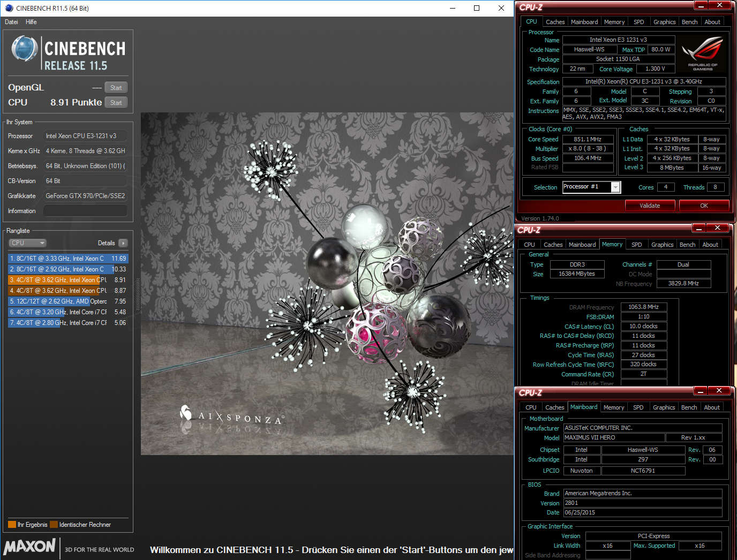Screen dimensions: 737x560
Task: Open the Datei menu
Action: click(x=11, y=22)
